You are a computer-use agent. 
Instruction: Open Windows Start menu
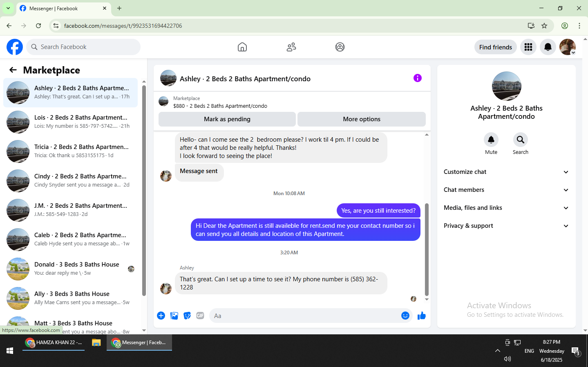click(10, 351)
